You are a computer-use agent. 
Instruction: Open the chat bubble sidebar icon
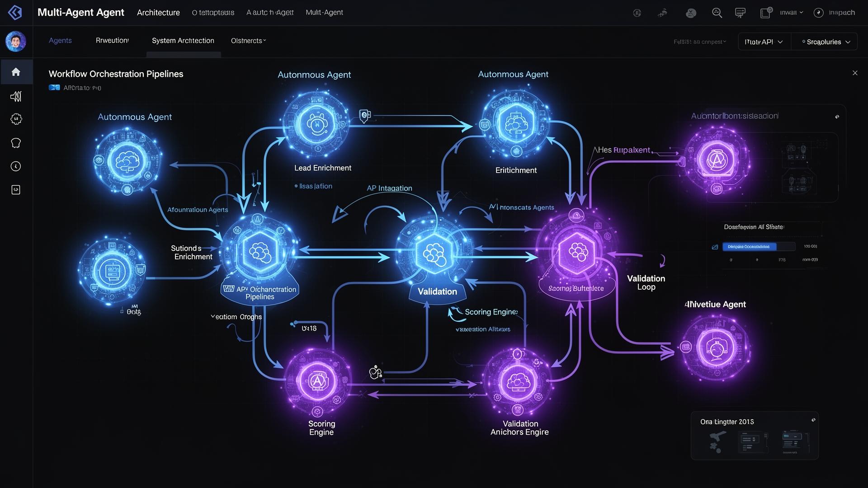click(x=16, y=143)
